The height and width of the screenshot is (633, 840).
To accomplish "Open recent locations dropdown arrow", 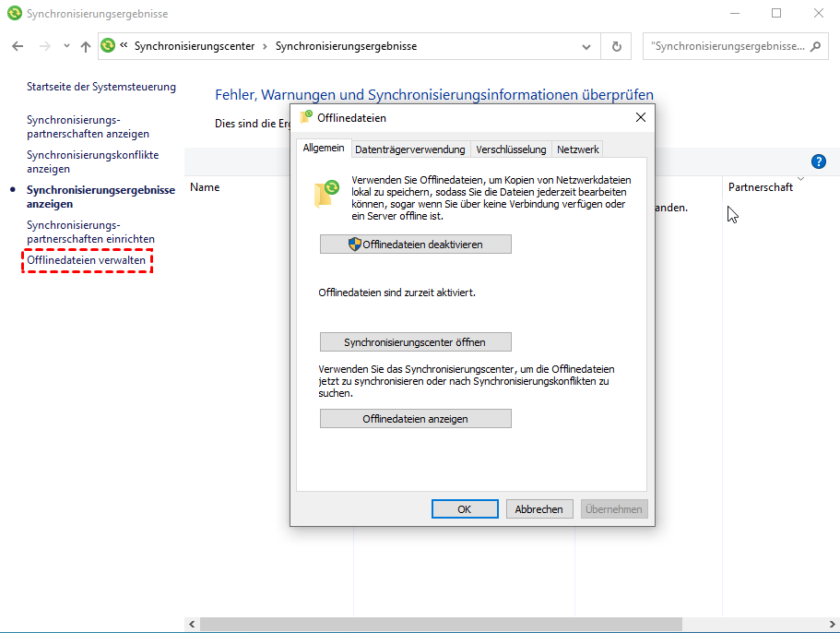I will coord(66,46).
